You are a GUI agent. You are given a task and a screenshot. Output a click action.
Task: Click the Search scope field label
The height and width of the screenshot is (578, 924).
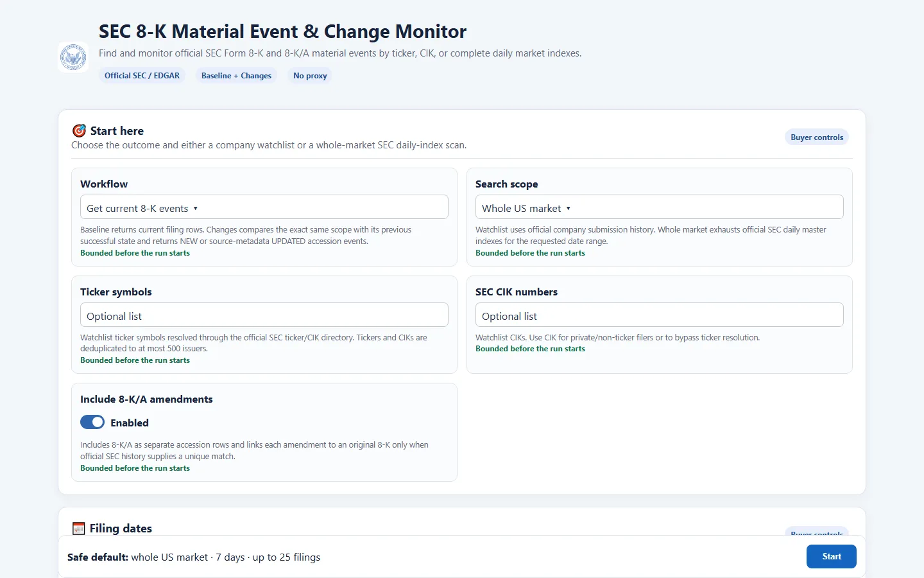506,184
